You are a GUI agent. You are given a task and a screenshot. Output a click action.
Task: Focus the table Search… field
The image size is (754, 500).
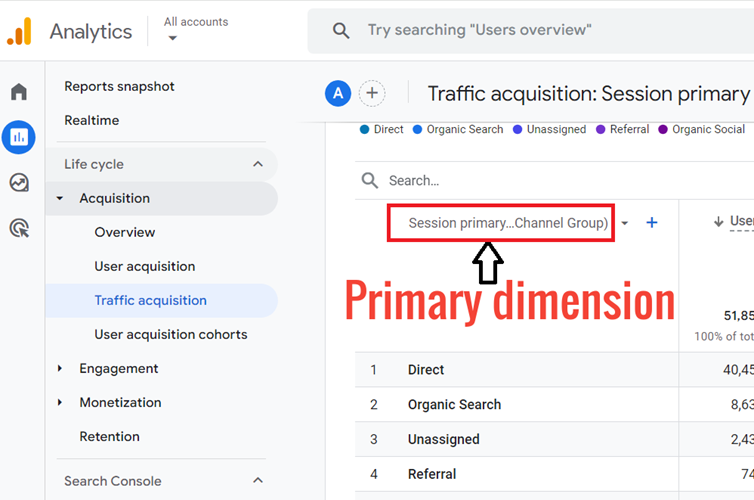coord(554,181)
